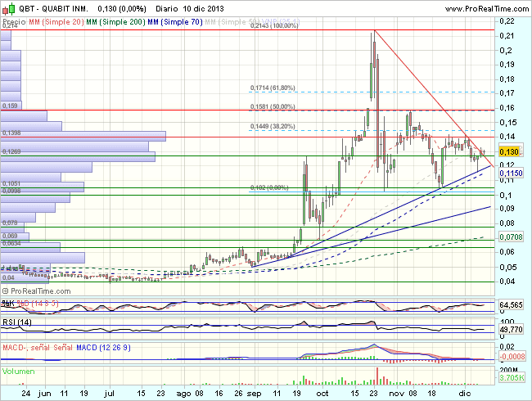
Task: Click the 'Volumen' panel label
Action: (18, 372)
